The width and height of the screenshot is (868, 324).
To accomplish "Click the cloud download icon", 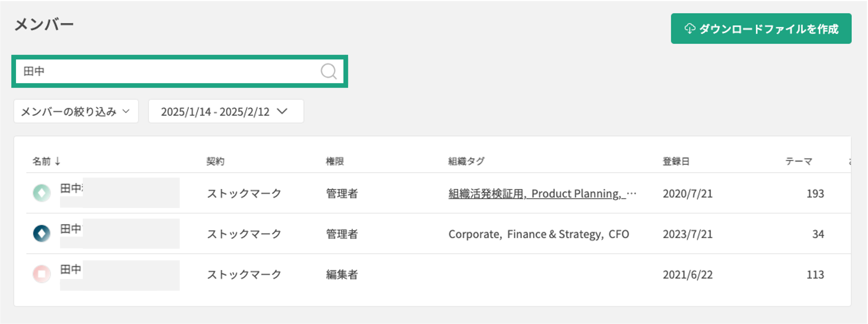I will (x=689, y=29).
